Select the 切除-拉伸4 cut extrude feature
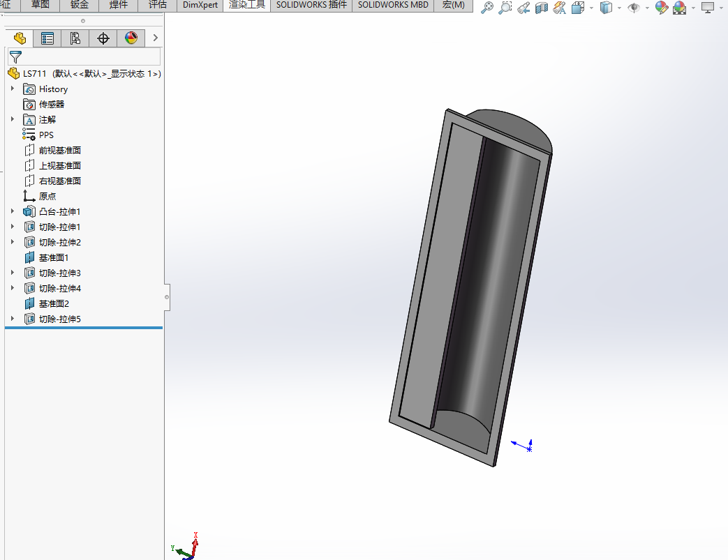Image resolution: width=728 pixels, height=560 pixels. (x=52, y=288)
